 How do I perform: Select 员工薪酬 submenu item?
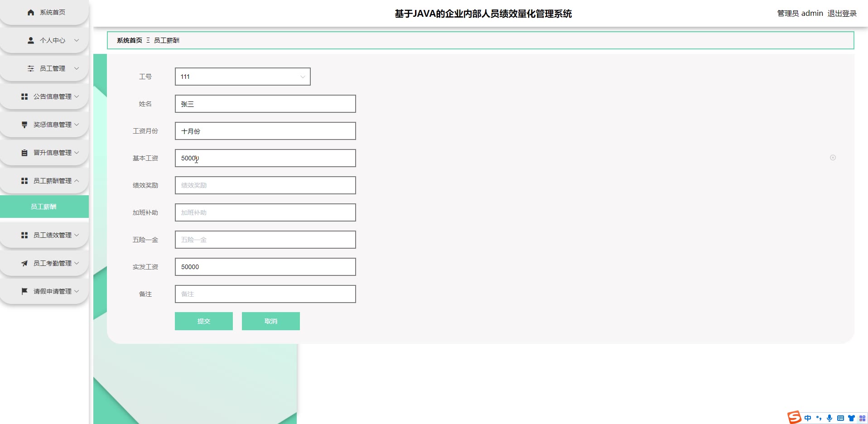point(44,207)
